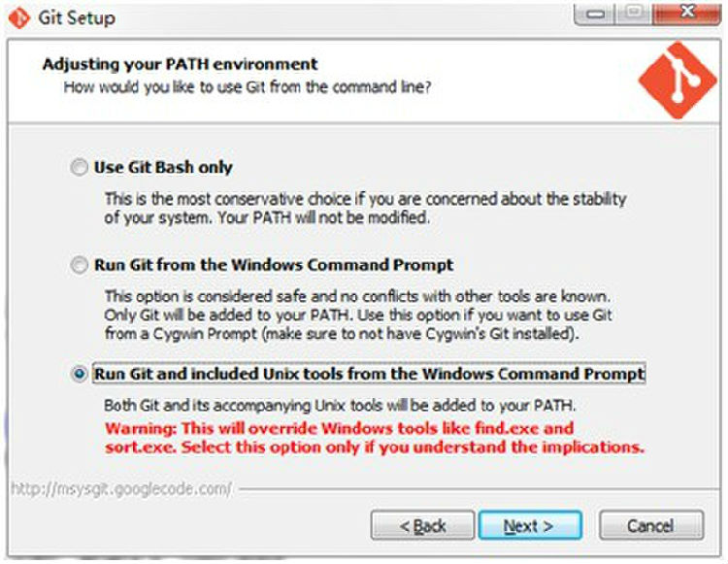
Task: Click the command line question subheading
Action: (248, 87)
